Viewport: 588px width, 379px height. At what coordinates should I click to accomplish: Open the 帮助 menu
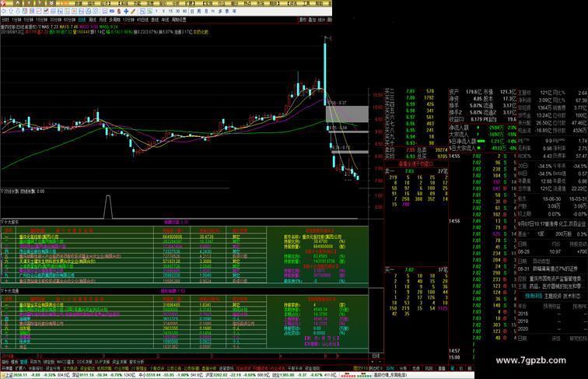319,3
